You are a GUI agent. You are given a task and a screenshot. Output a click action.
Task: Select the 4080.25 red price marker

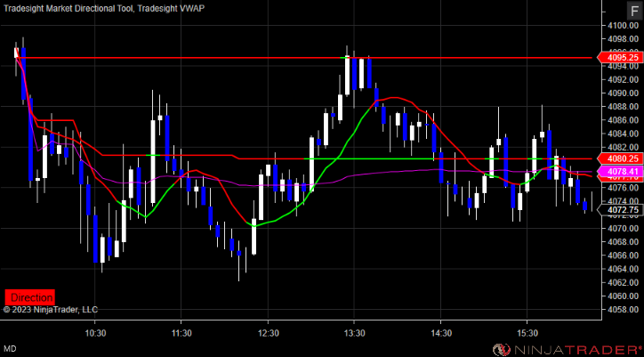[x=620, y=158]
